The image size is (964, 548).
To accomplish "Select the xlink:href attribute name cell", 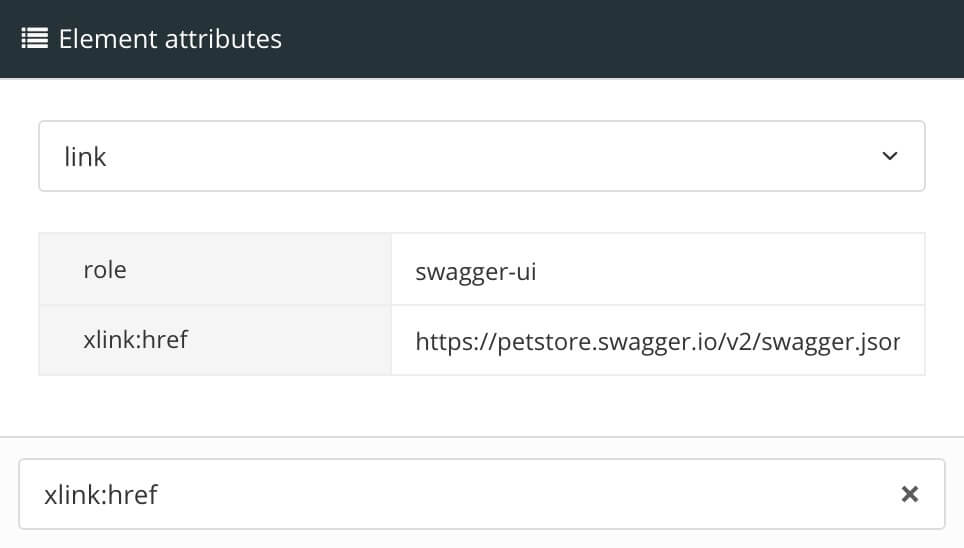I will point(215,340).
